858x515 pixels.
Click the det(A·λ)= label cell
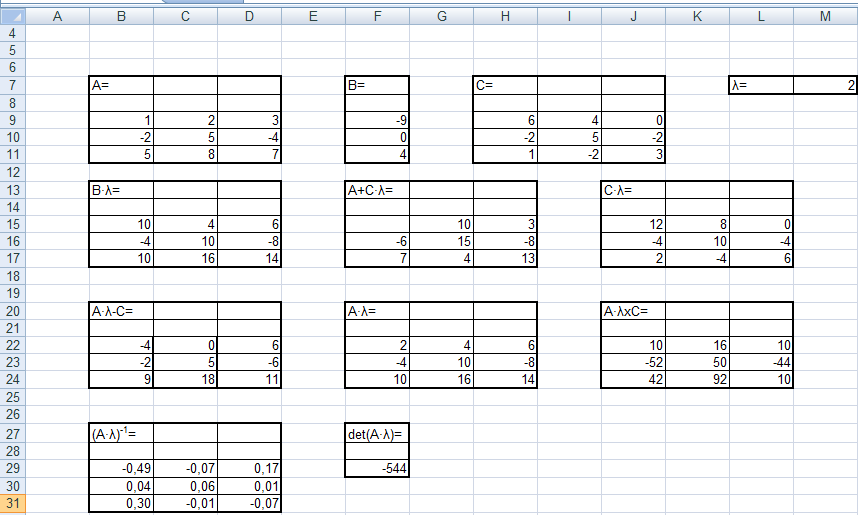[378, 434]
